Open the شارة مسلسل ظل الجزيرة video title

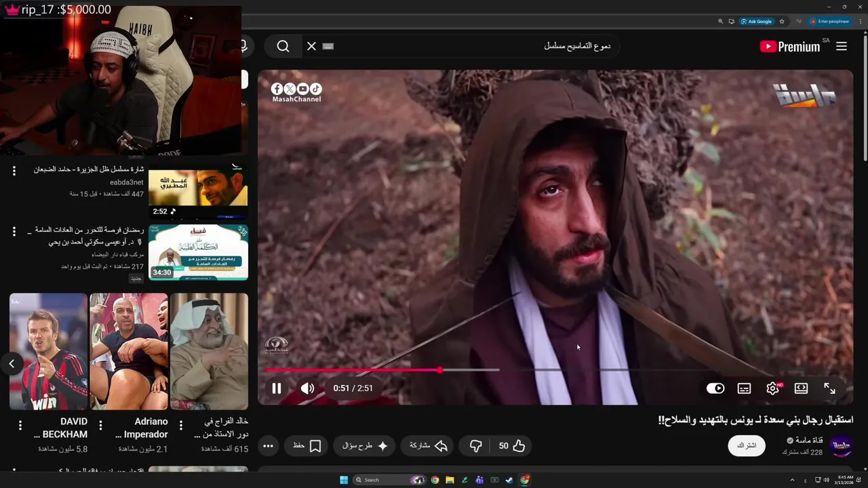(x=89, y=169)
